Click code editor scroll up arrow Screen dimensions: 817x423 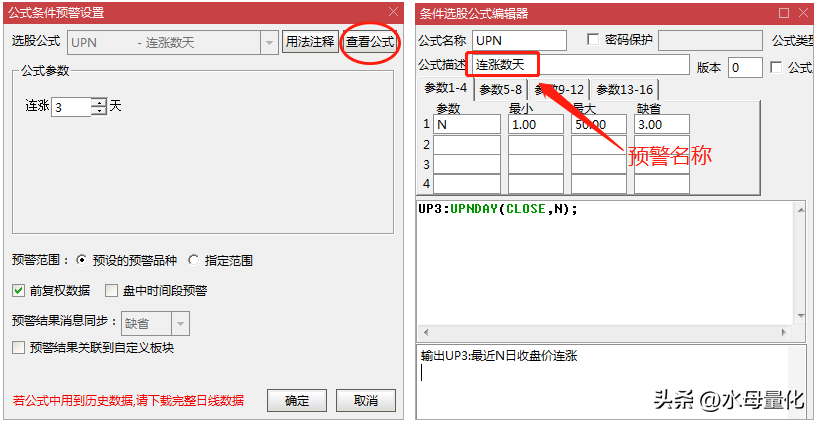pyautogui.click(x=800, y=209)
